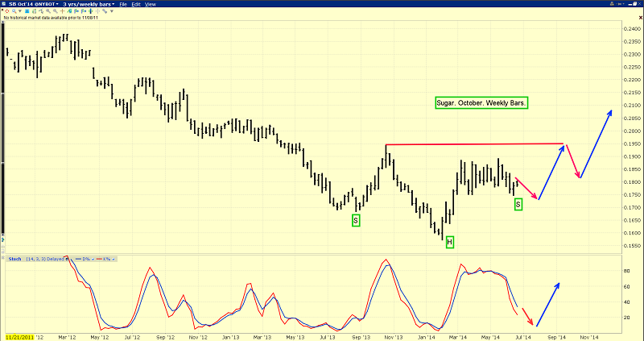The width and height of the screenshot is (644, 341).
Task: Click the 20 level on stochastic axis
Action: [x=625, y=318]
